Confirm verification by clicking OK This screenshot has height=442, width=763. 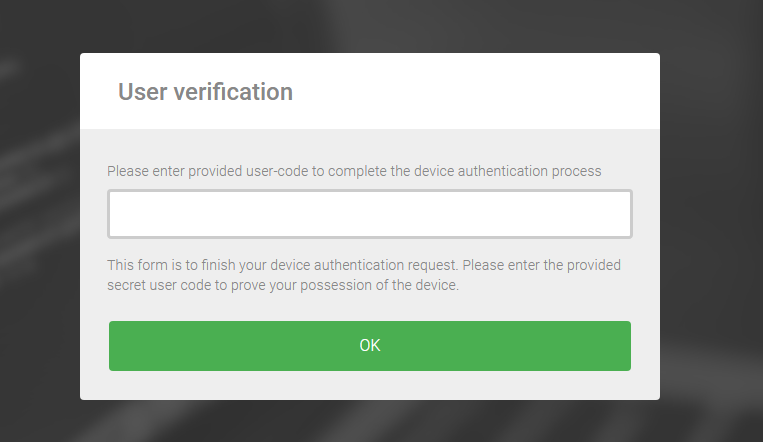tap(370, 346)
